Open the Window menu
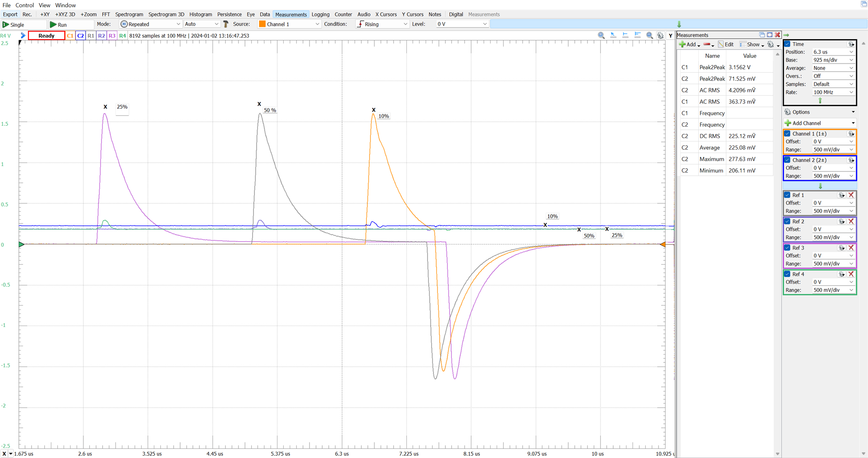The image size is (868, 458). 65,5
